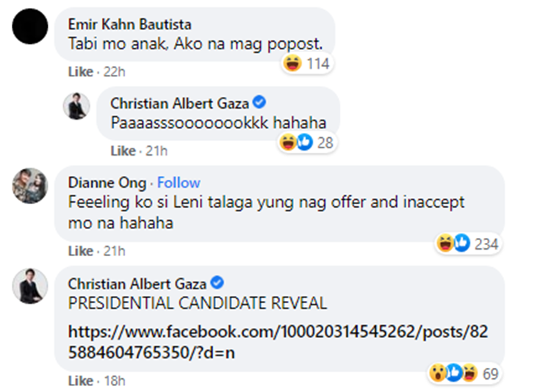
Task: Like Dianne Ong's comment
Action: (80, 251)
